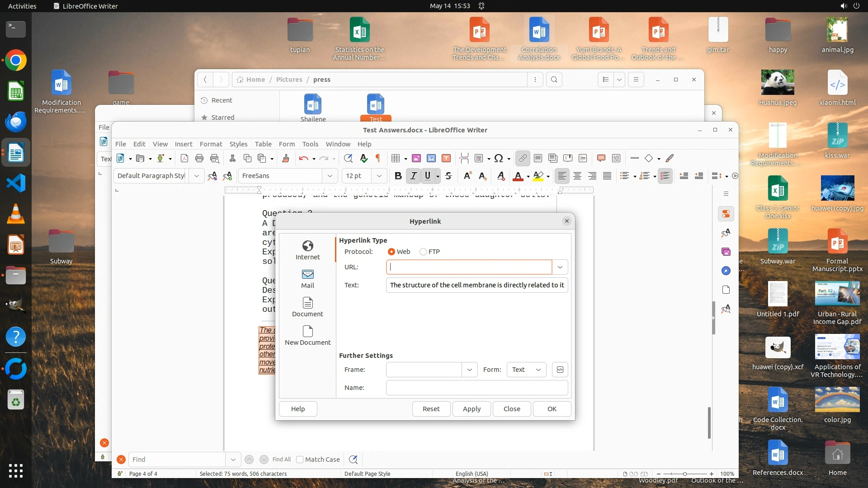
Task: Click the Print toolbar icon
Action: [x=199, y=158]
